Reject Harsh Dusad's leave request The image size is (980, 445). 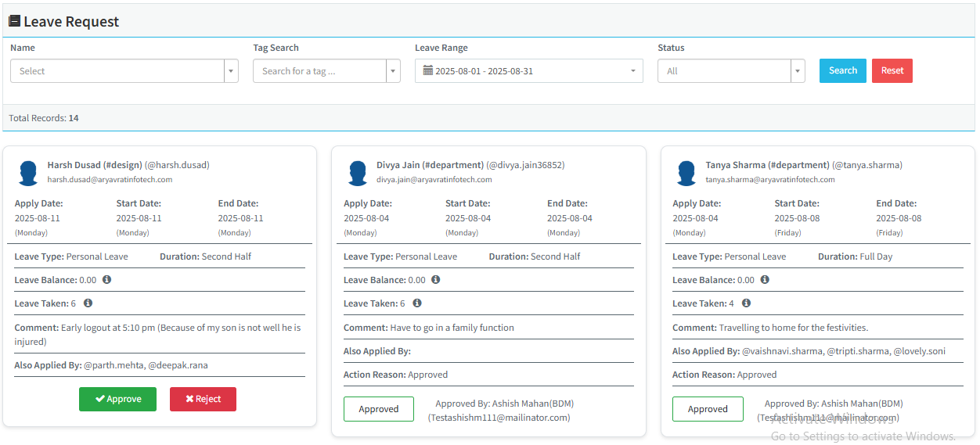(203, 399)
